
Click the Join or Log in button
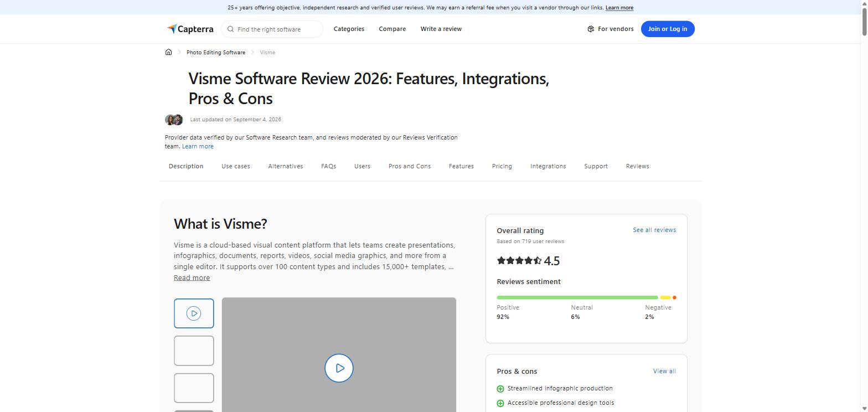pos(668,29)
